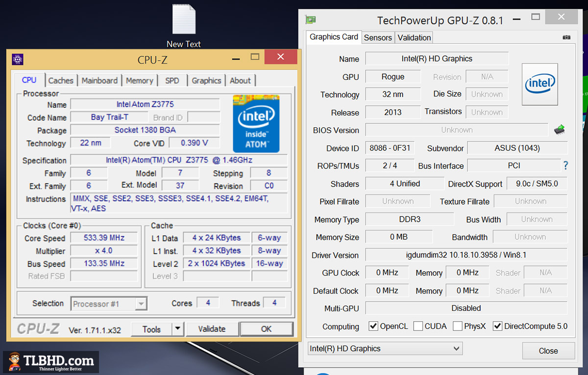The height and width of the screenshot is (375, 588).
Task: Toggle the PhysX checkbox
Action: 458,326
